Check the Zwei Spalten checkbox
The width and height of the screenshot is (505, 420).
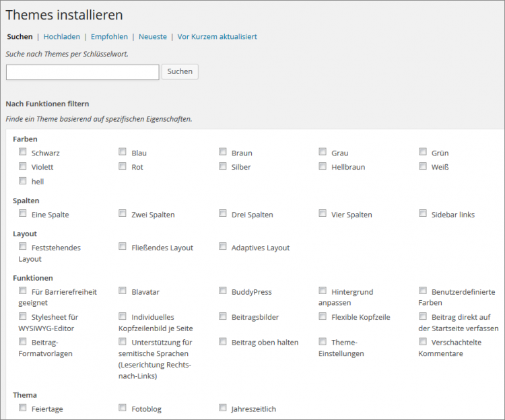[123, 214]
